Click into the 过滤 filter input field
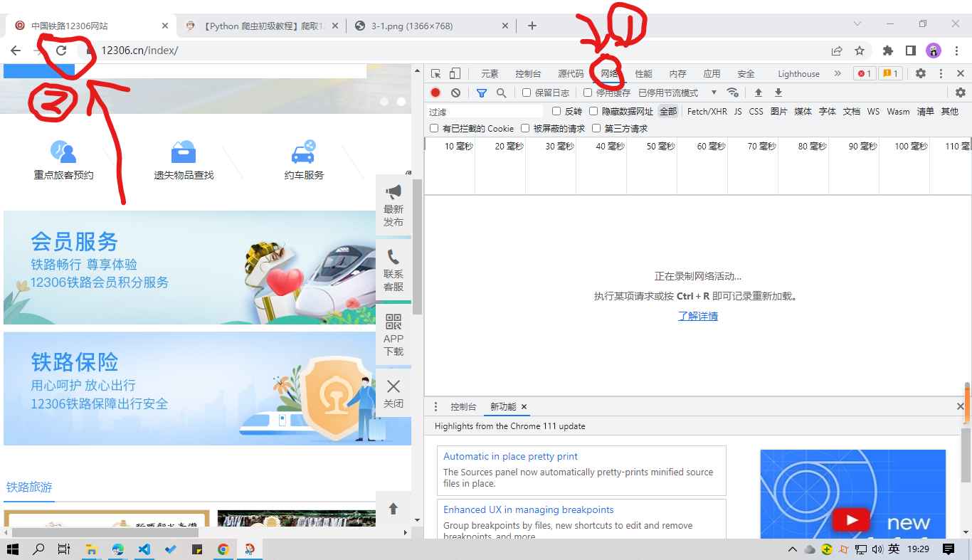 click(485, 111)
